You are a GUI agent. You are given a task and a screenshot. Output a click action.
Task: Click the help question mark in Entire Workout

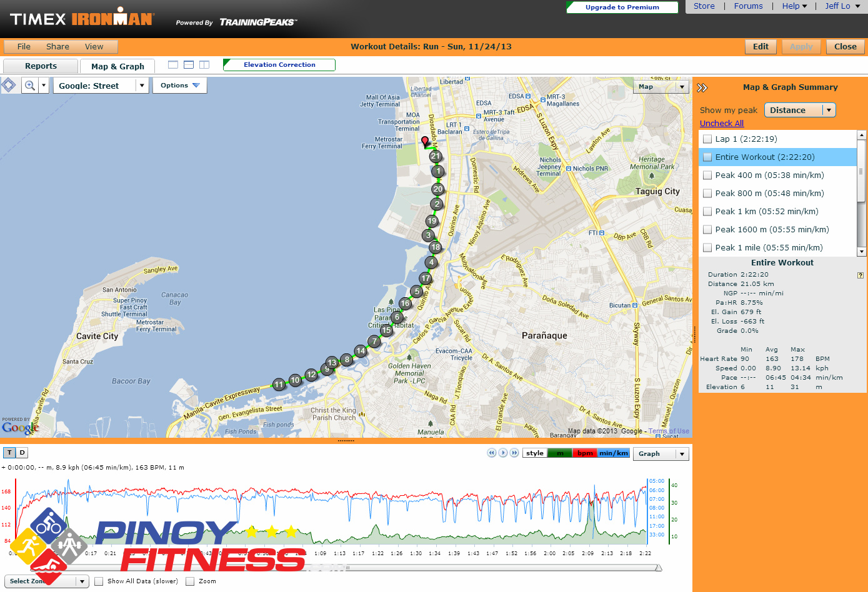coord(861,275)
